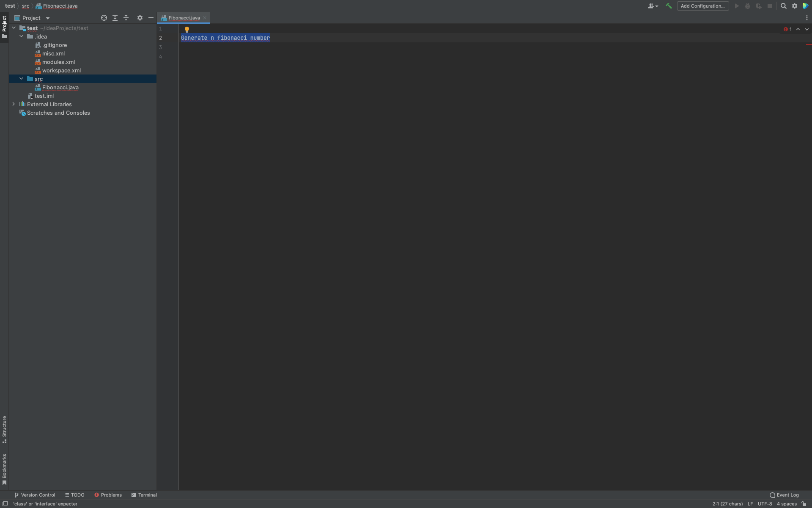The image size is (812, 508).
Task: Open line separator LF selector
Action: [x=750, y=504]
